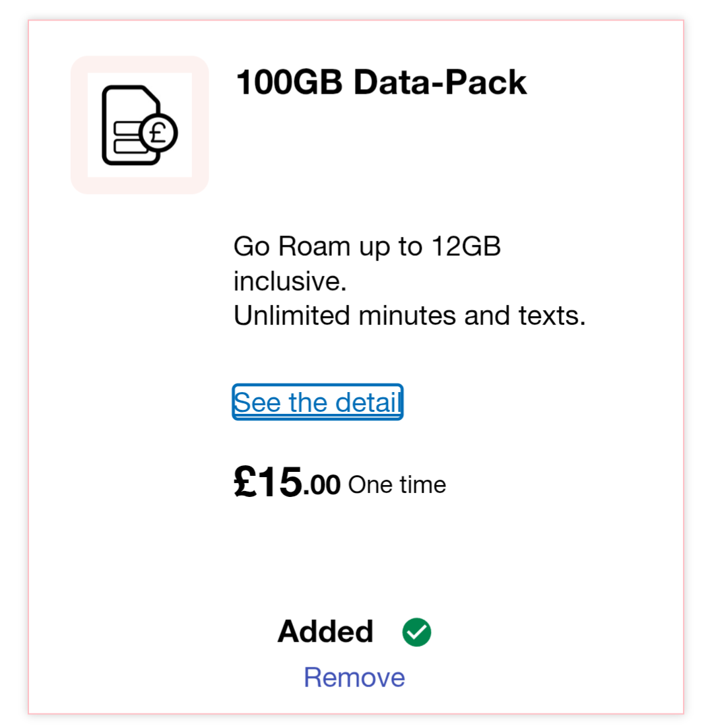Click the pound coin symbol on SIM icon
This screenshot has height=728, width=712.
158,133
